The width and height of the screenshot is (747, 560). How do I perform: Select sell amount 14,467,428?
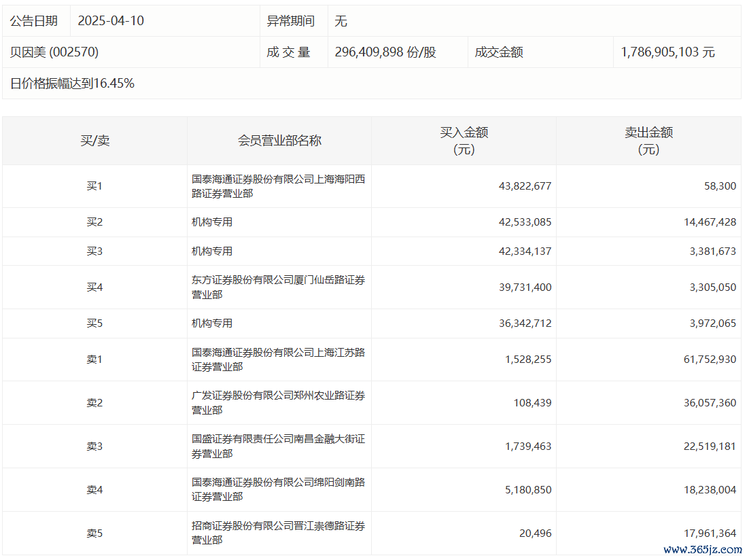710,222
